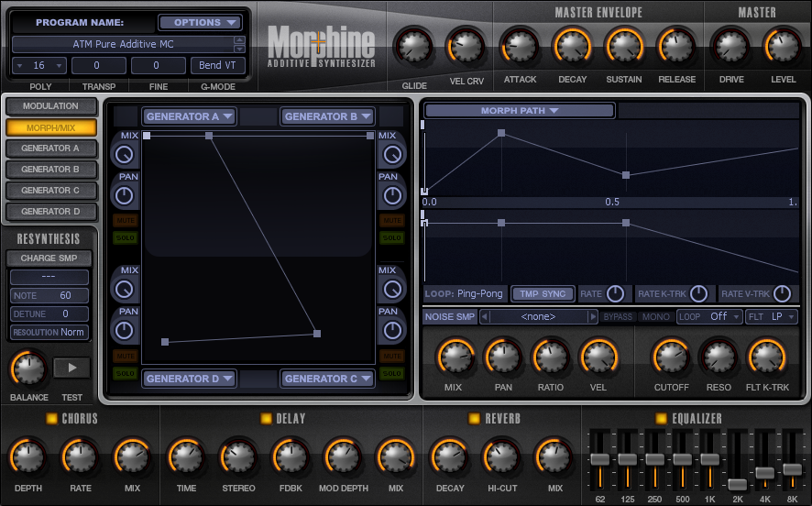
Task: Open the Generator C selector dropdown
Action: pos(327,379)
